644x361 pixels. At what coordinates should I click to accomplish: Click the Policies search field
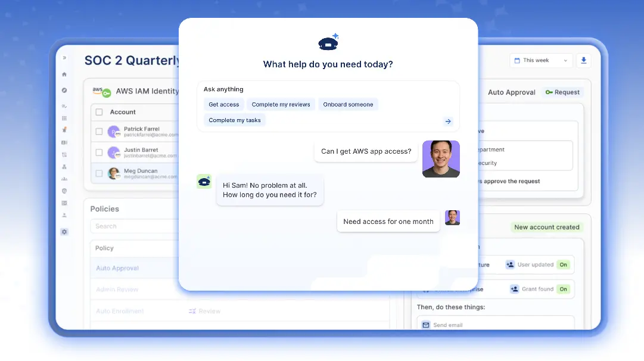(x=134, y=226)
